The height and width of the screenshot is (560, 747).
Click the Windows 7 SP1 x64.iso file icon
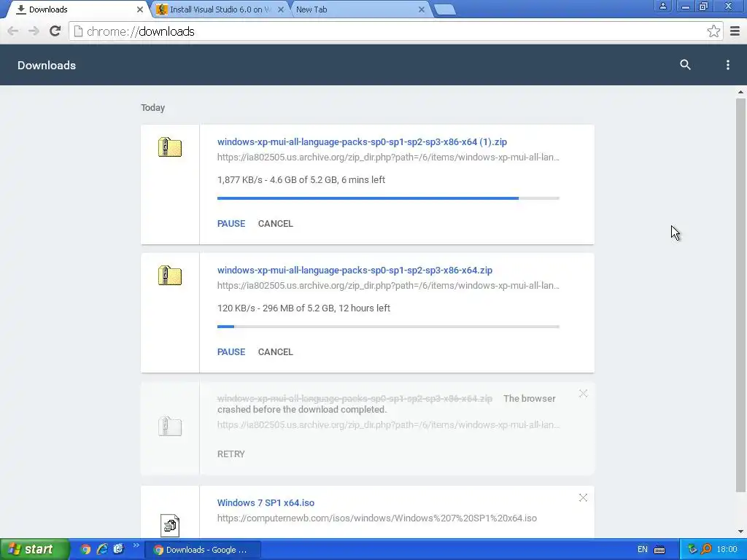[x=170, y=525]
